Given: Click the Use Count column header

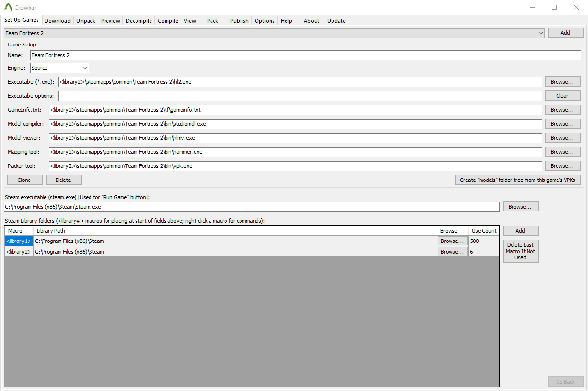Looking at the screenshot, I should (483, 231).
